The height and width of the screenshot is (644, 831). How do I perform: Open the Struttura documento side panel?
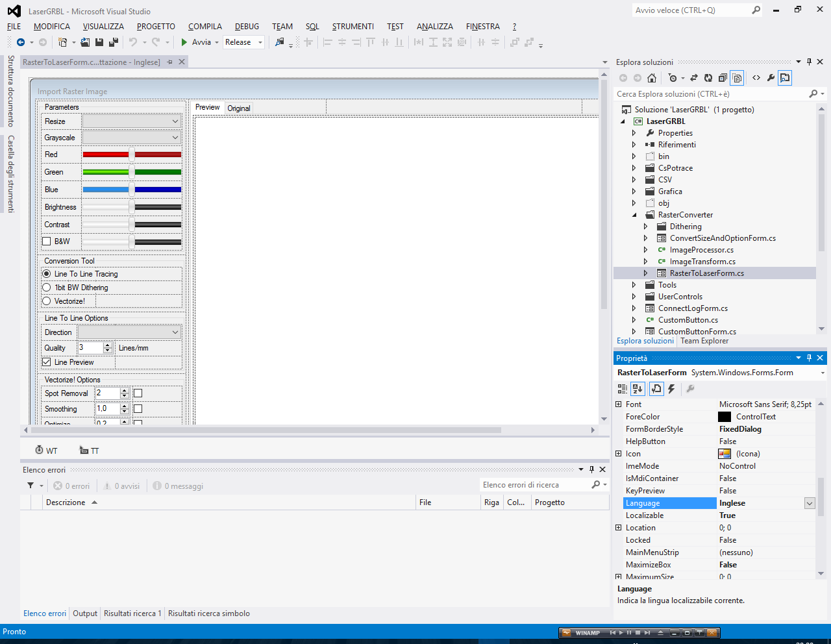point(10,91)
